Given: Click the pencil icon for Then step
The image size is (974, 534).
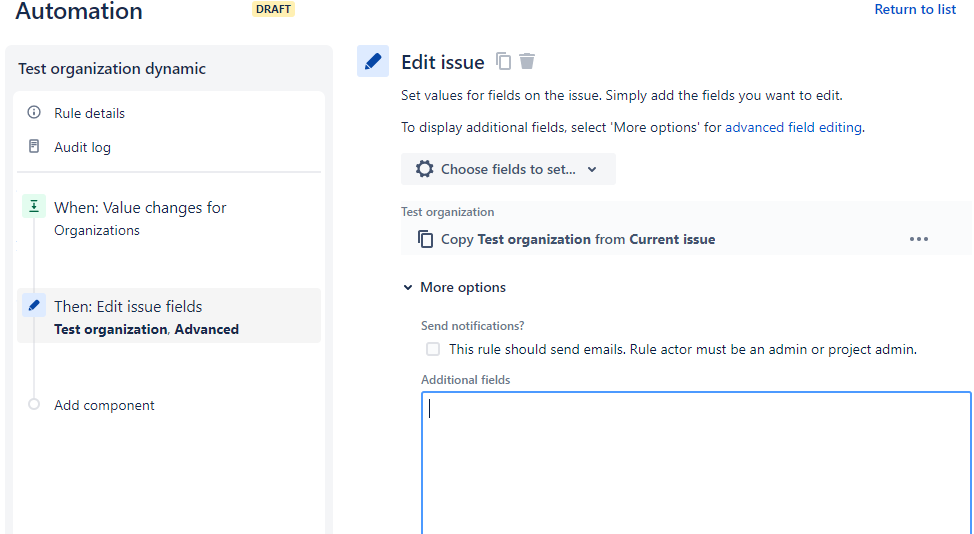Looking at the screenshot, I should [34, 305].
